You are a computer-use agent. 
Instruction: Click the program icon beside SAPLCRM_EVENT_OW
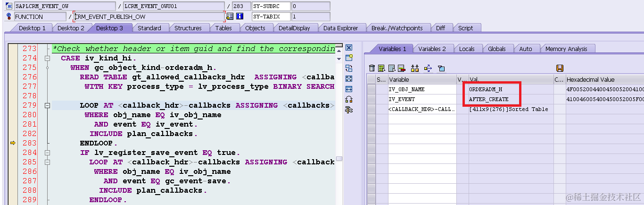pyautogui.click(x=9, y=6)
